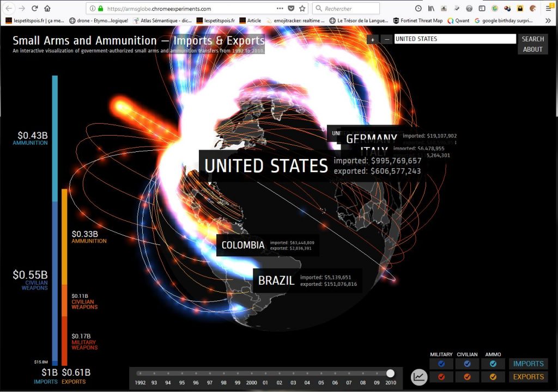Toggle the Military exports checkbox
This screenshot has width=558, height=392.
pos(441,377)
